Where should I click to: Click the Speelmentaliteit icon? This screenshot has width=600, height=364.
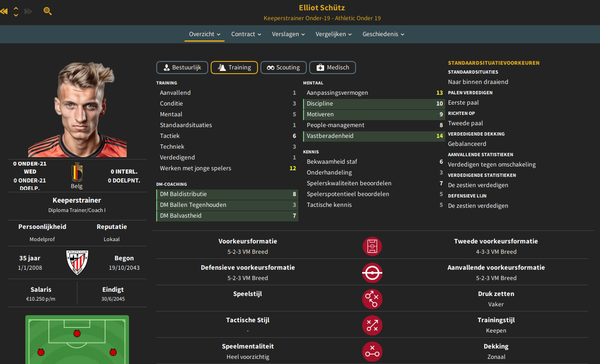pos(372,351)
